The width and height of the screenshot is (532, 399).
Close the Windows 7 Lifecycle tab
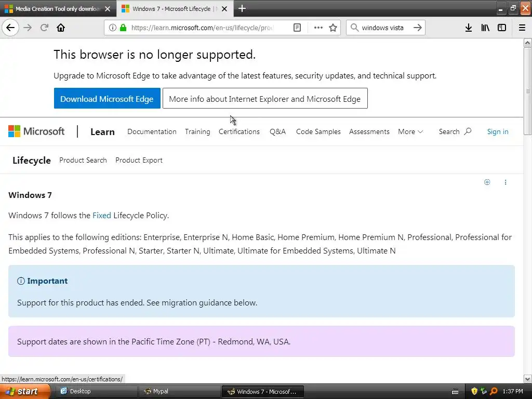point(224,9)
